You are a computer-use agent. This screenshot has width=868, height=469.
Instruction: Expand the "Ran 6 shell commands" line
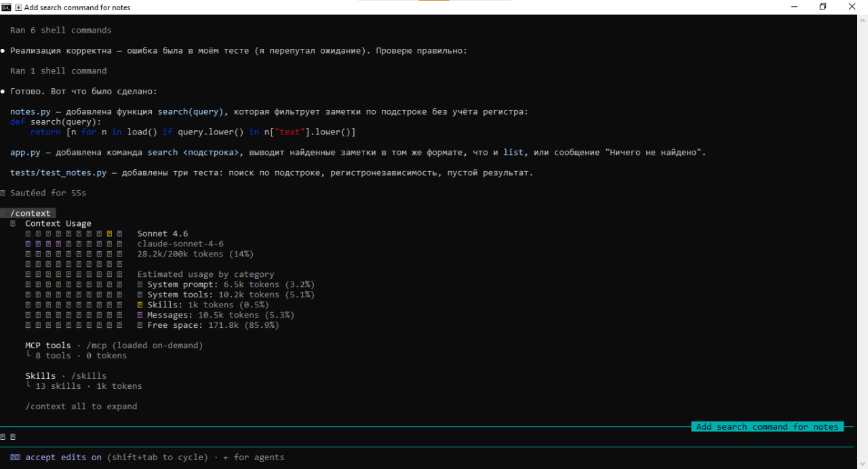tap(61, 31)
